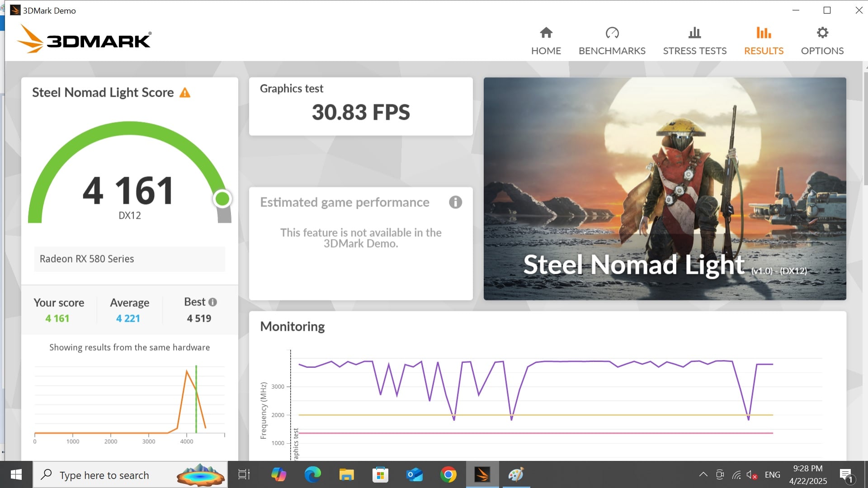Image resolution: width=868 pixels, height=488 pixels.
Task: Open the HOME tab
Action: (546, 41)
